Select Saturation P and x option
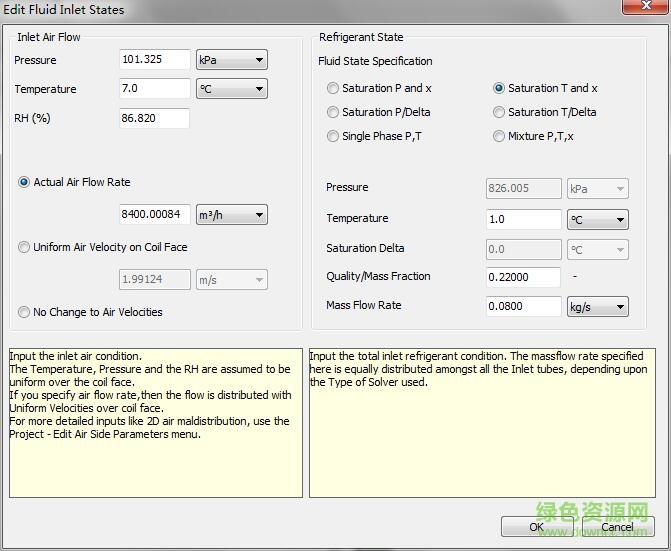This screenshot has width=671, height=551. [333, 88]
